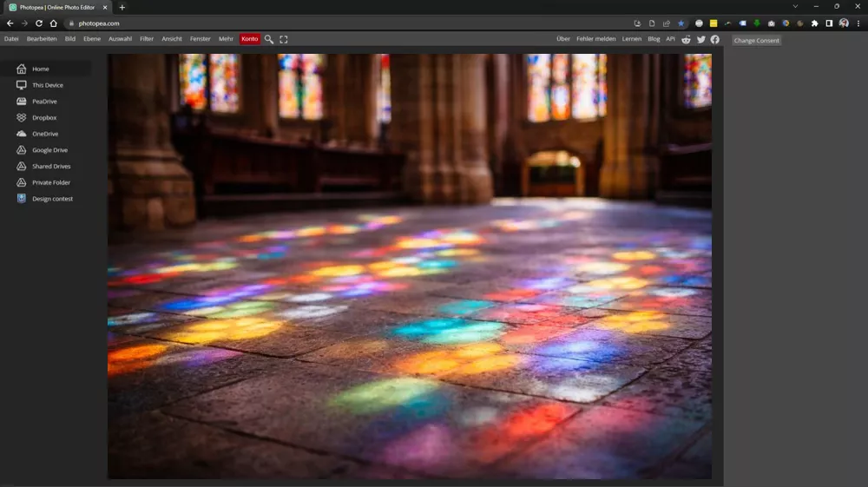
Task: Expand the Mehr menu
Action: [x=226, y=39]
